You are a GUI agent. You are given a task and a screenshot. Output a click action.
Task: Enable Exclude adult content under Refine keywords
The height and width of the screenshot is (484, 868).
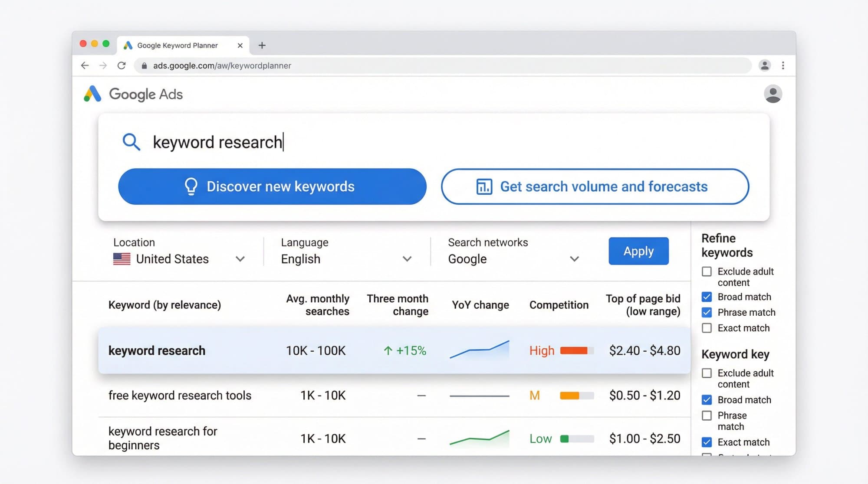coord(707,271)
